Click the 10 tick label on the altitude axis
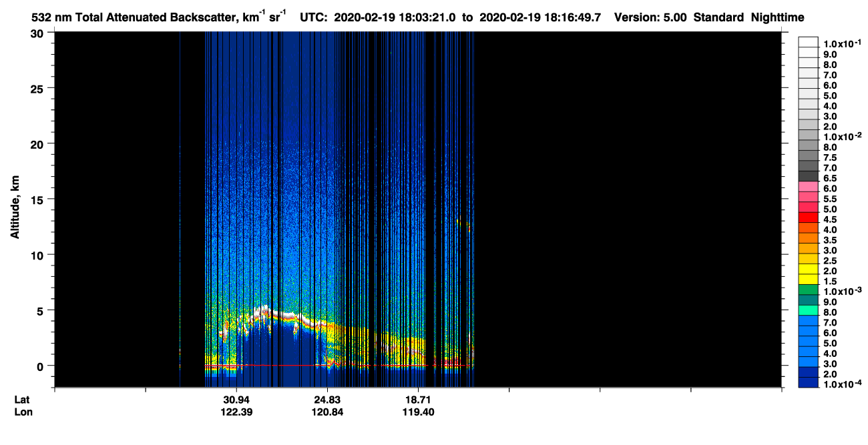The height and width of the screenshot is (445, 868). (38, 255)
